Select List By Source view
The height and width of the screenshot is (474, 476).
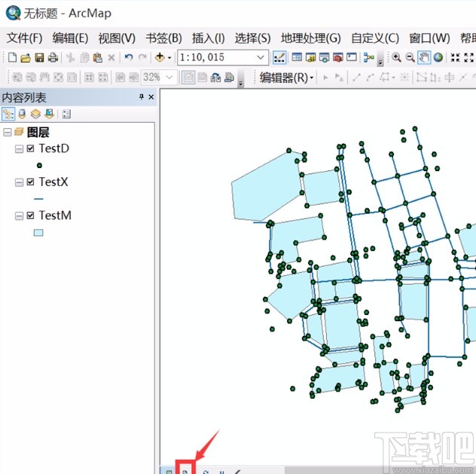[x=22, y=115]
